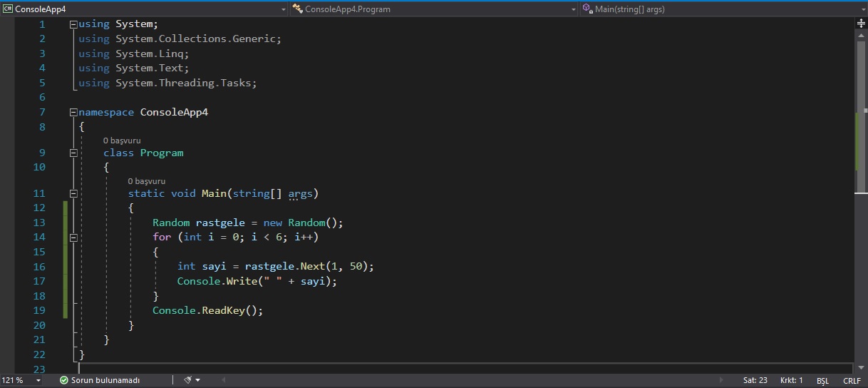Open the Main(string[] args) member dropdown
The height and width of the screenshot is (388, 868).
coord(723,9)
